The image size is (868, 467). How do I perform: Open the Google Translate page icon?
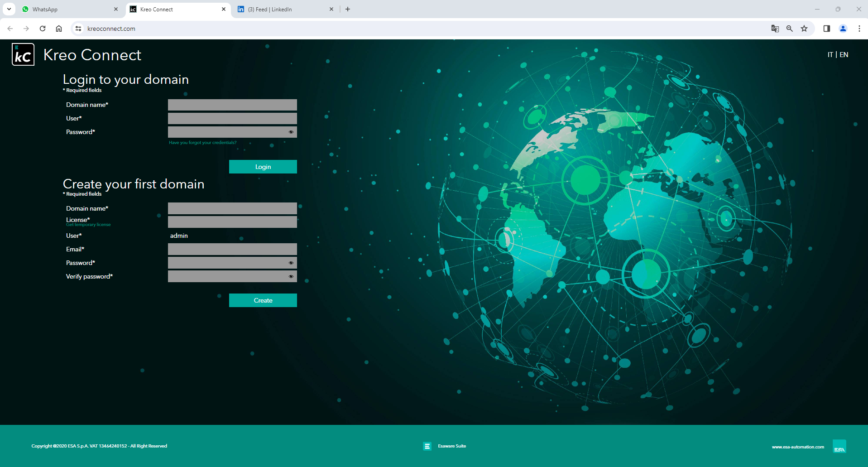pyautogui.click(x=775, y=29)
